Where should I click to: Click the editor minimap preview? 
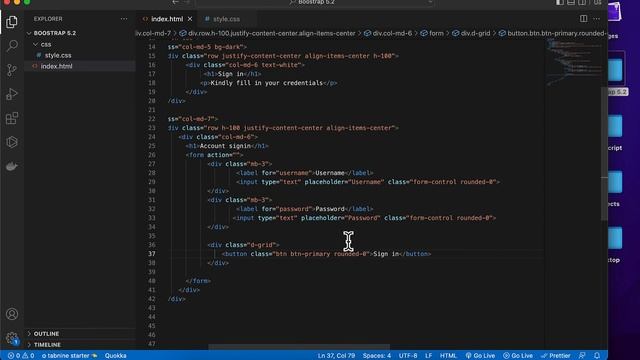[573, 61]
